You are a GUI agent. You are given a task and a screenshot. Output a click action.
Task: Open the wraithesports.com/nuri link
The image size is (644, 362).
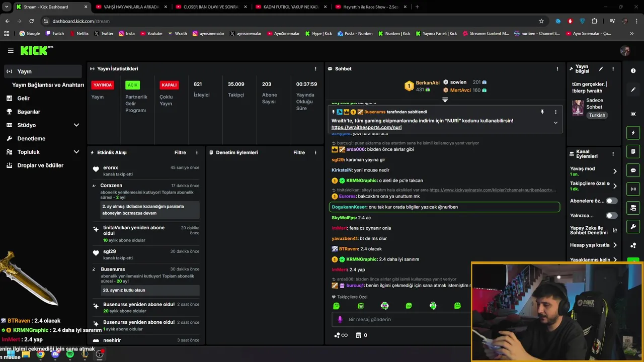click(x=366, y=128)
